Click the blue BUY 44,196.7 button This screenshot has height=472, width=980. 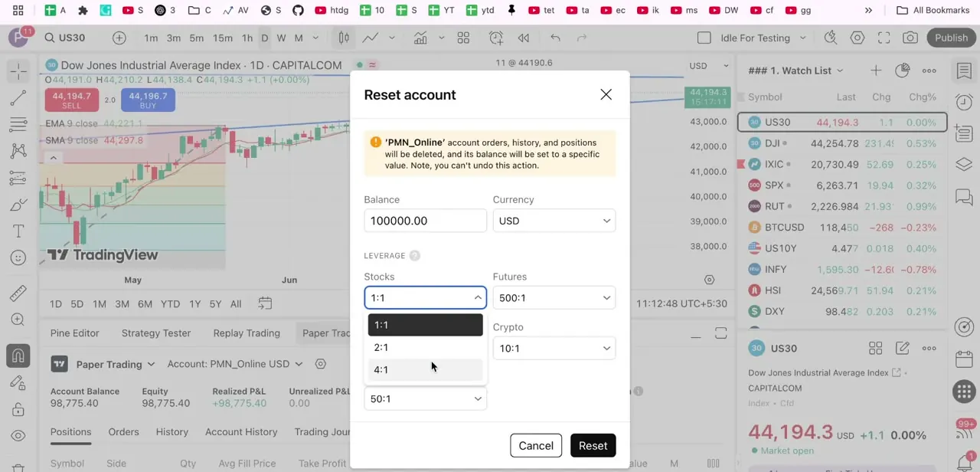point(148,100)
